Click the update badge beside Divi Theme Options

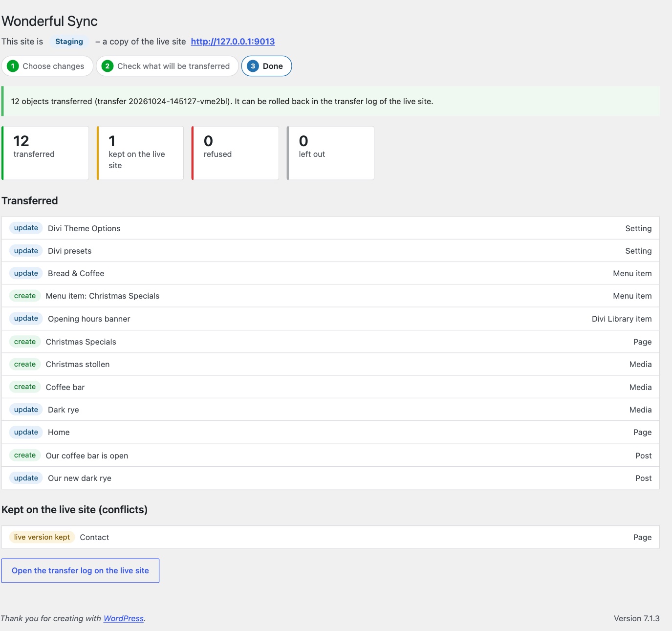[26, 228]
